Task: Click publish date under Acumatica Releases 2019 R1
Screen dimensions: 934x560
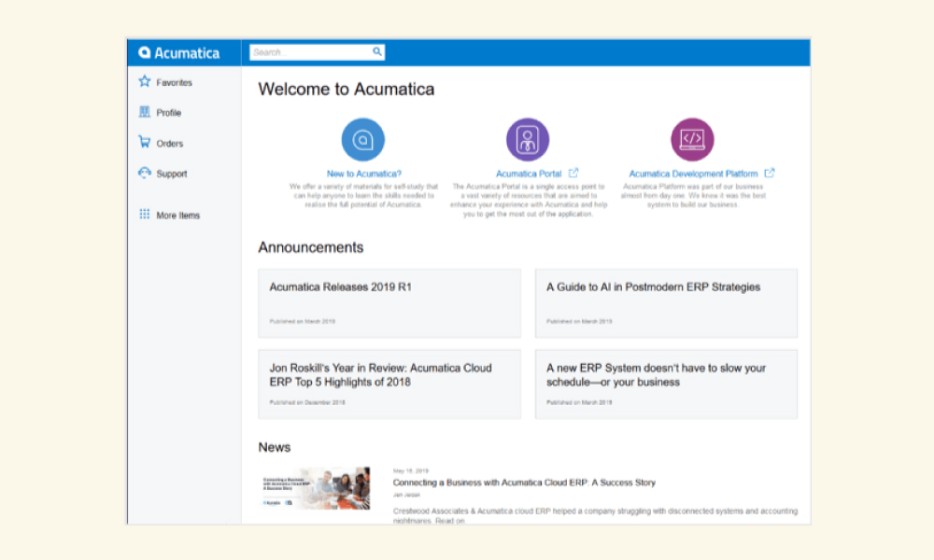Action: [x=302, y=321]
